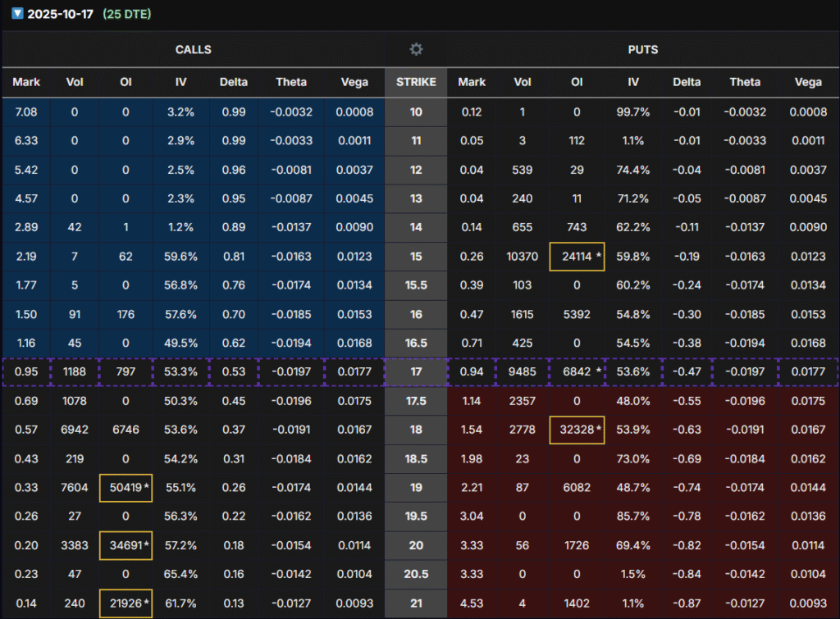Sort puts by IV column header
Viewport: 840px width, 619px height.
tap(633, 82)
